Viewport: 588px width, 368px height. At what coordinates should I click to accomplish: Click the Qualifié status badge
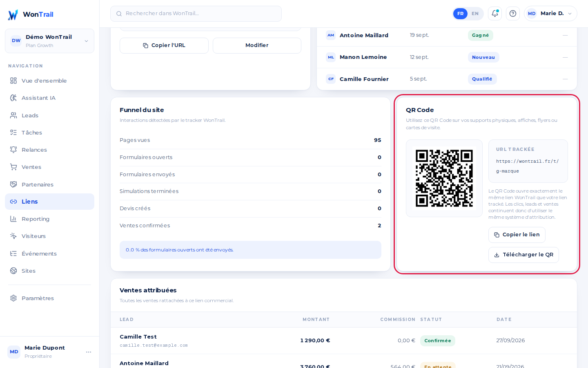(482, 79)
